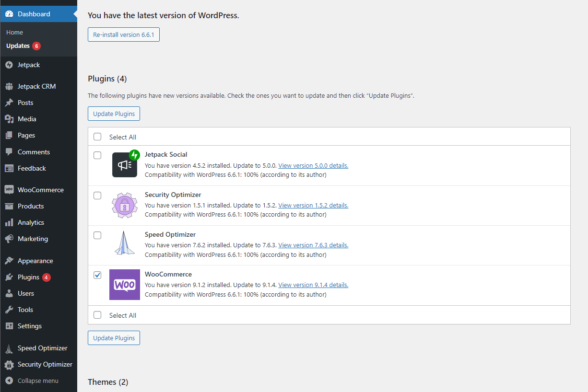Click the Jetpack CRM people icon
This screenshot has width=588, height=392.
[9, 86]
